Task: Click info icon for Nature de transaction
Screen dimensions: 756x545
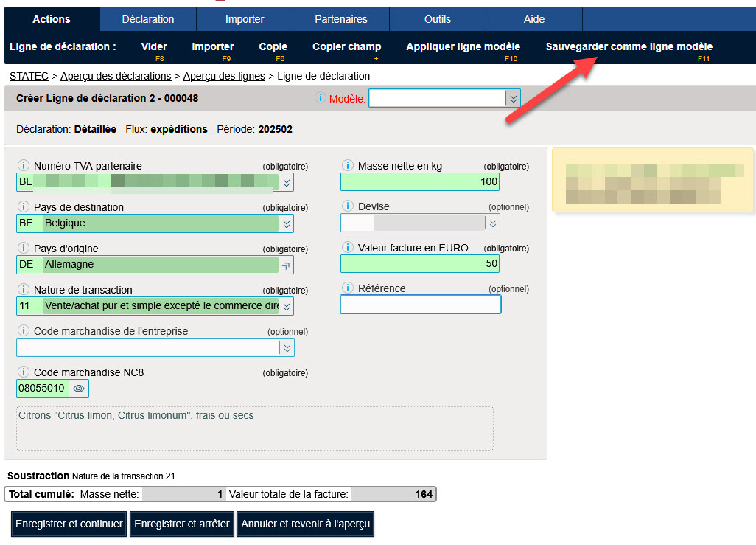Action: click(x=23, y=289)
